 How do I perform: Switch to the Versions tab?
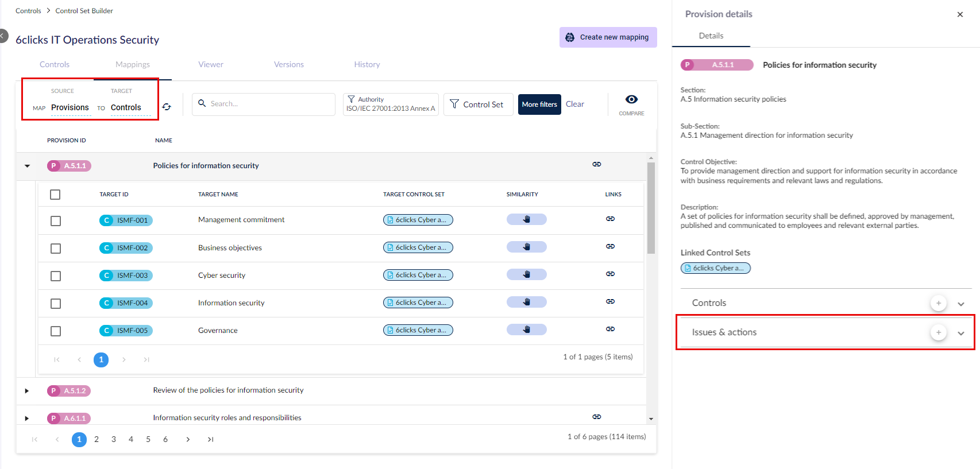pos(289,64)
